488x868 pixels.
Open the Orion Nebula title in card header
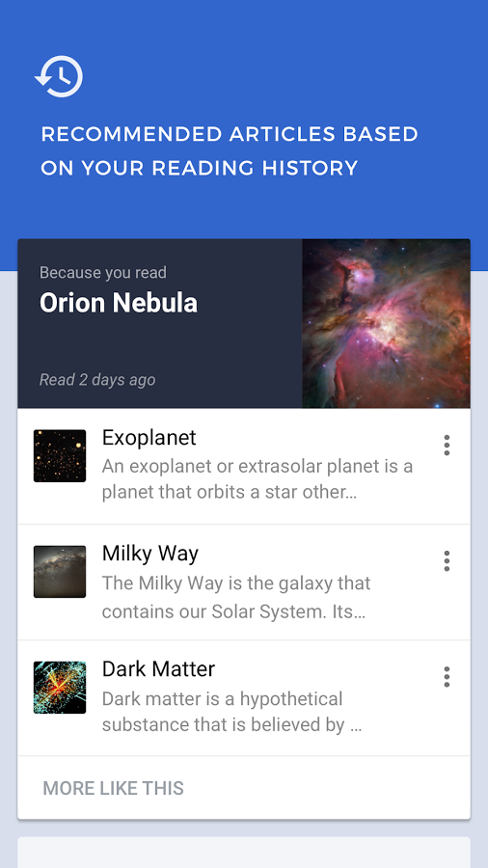[x=119, y=303]
